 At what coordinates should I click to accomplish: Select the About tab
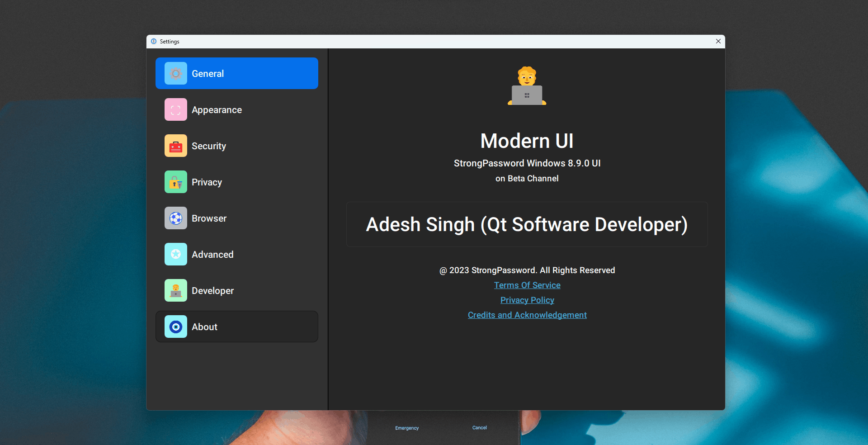(x=237, y=327)
